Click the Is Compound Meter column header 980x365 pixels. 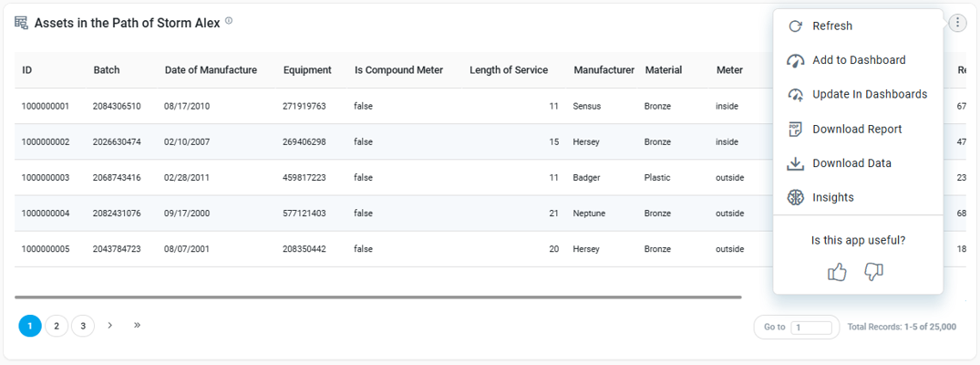pyautogui.click(x=398, y=70)
